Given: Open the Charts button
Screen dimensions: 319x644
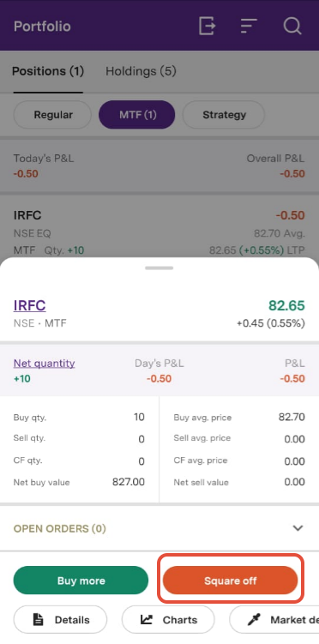Looking at the screenshot, I should (168, 619).
